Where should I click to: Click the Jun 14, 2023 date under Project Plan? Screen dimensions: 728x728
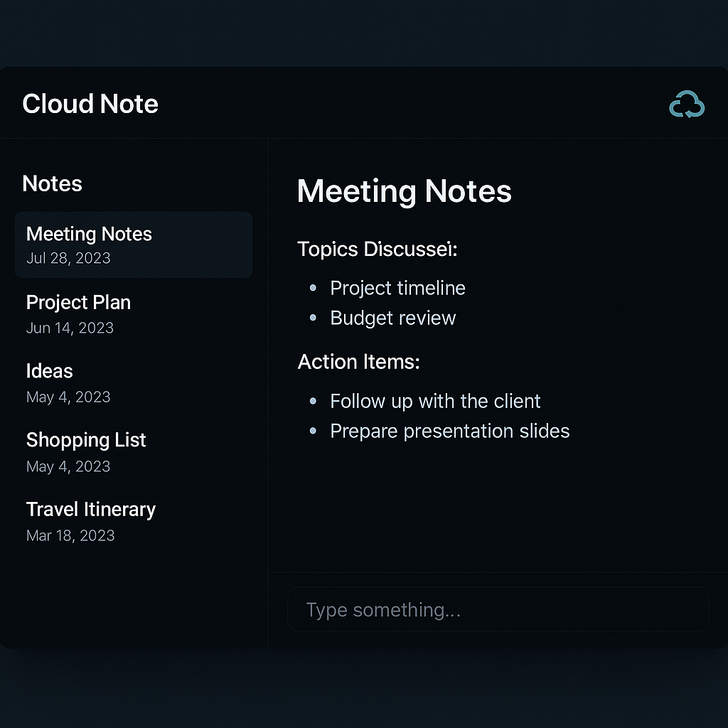pos(70,328)
